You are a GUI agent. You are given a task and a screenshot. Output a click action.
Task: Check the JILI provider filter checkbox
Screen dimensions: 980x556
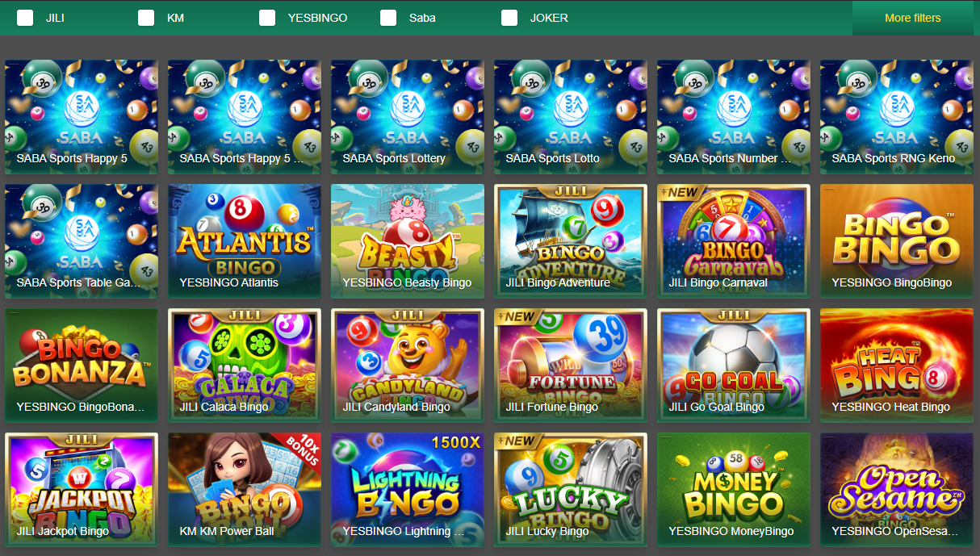[25, 18]
